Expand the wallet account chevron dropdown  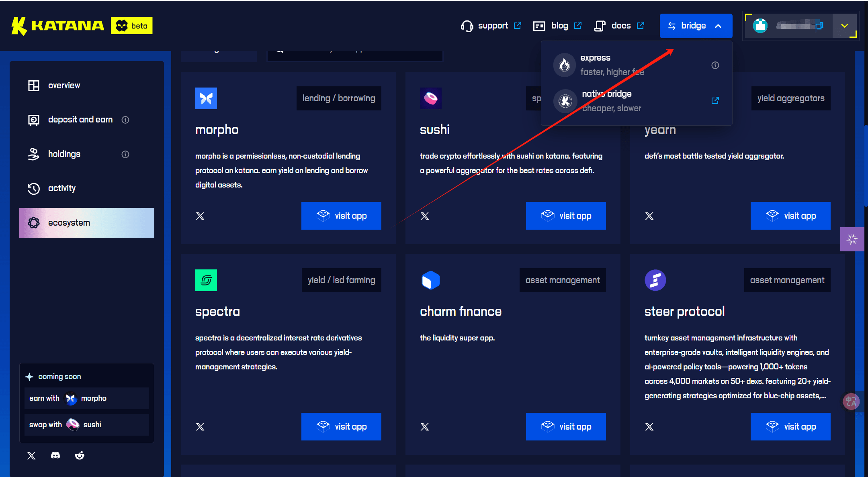(844, 26)
